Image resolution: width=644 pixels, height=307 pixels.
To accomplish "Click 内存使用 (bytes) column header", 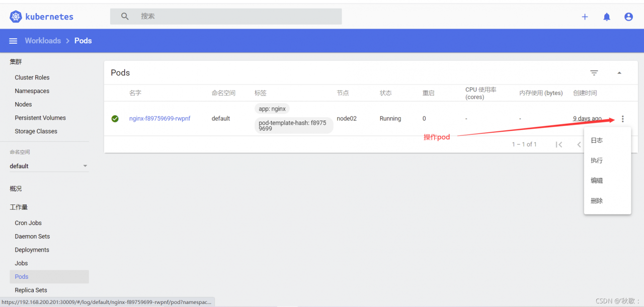I will pos(541,93).
